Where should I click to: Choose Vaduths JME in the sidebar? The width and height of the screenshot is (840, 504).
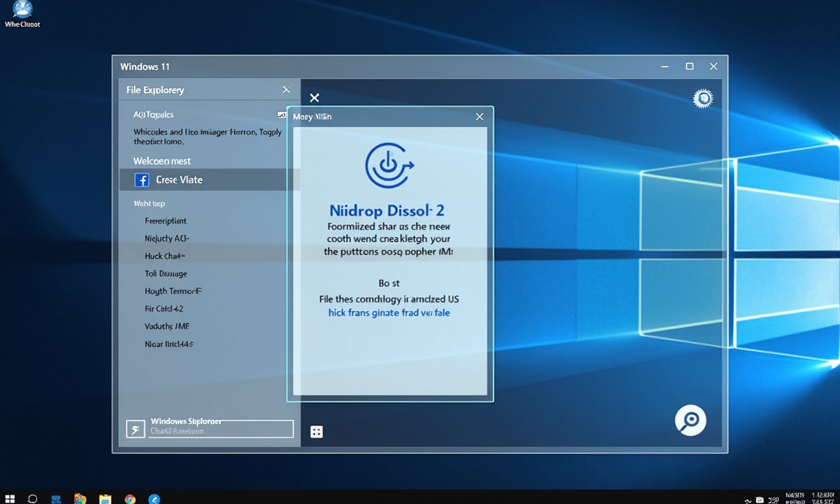click(167, 326)
